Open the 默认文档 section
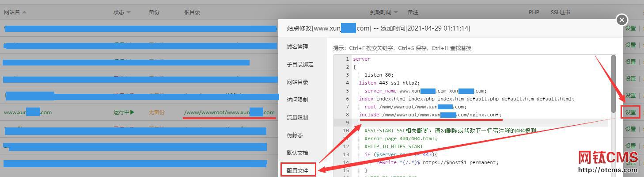 [x=297, y=153]
